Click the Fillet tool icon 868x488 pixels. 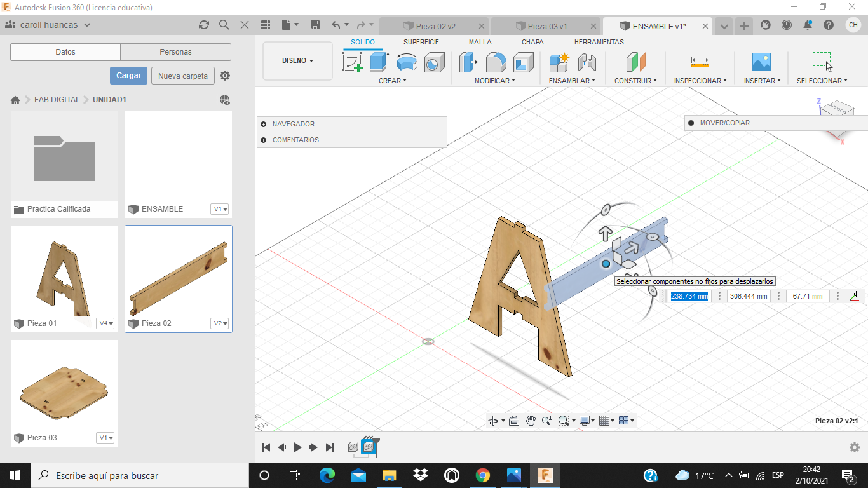[496, 62]
